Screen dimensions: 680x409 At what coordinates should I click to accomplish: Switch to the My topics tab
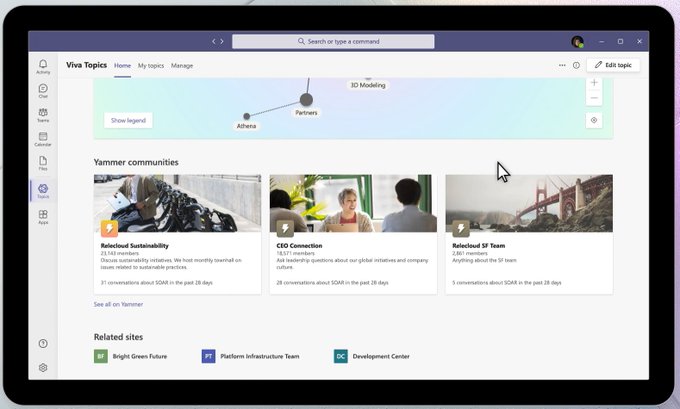point(151,65)
